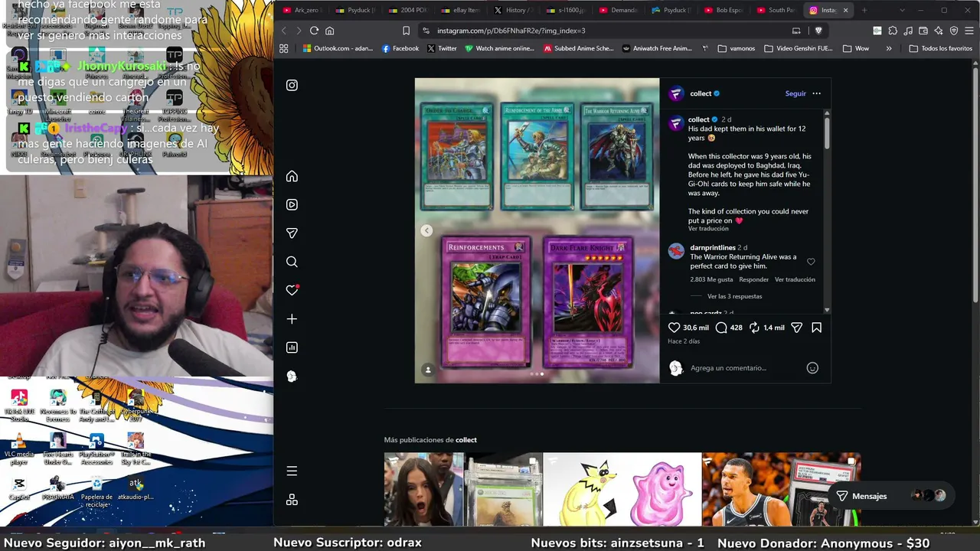The image size is (980, 551).
Task: Open Todos los favoritos bookmarks folder
Action: point(941,48)
